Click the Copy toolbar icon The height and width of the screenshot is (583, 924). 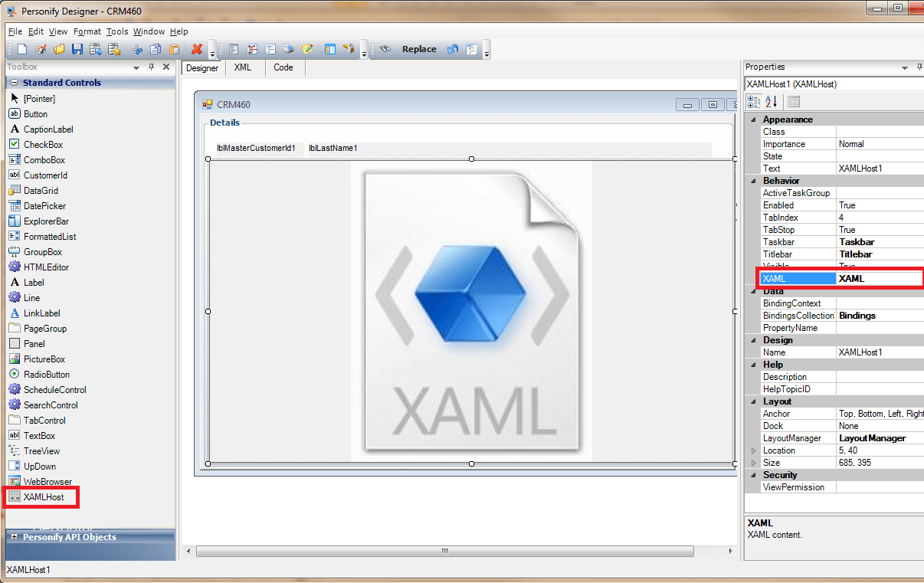pyautogui.click(x=156, y=49)
